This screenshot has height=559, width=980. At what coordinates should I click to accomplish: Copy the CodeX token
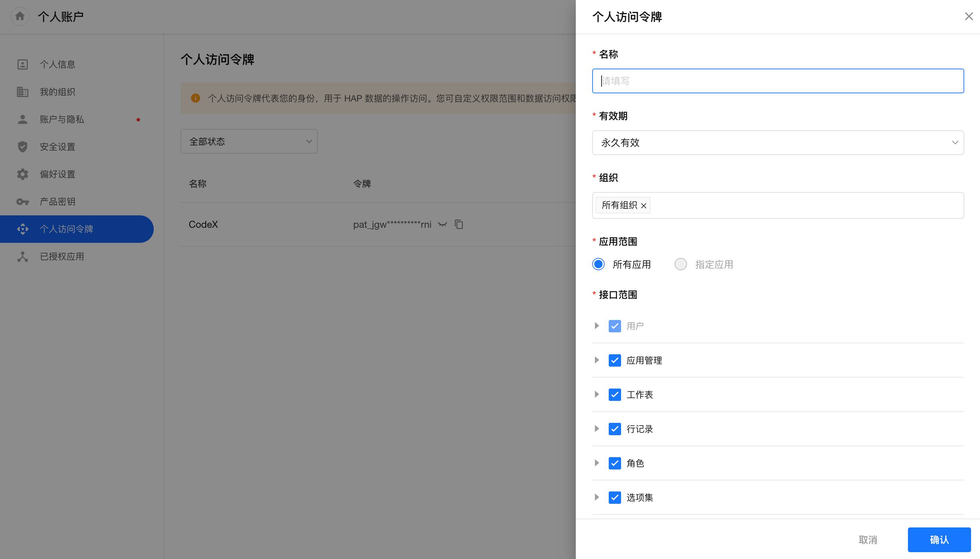coord(459,224)
